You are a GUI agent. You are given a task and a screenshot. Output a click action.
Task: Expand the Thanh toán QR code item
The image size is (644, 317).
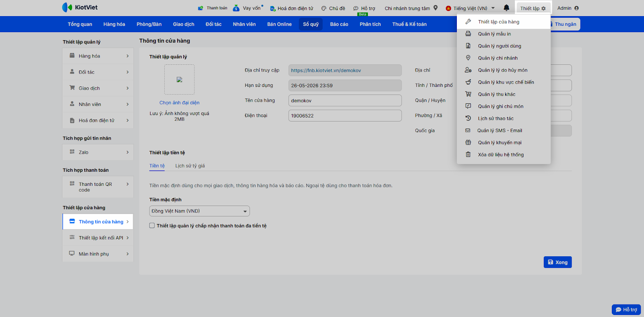(x=98, y=187)
